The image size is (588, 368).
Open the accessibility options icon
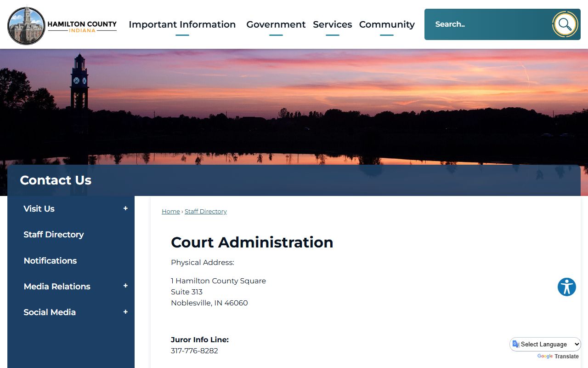coord(567,287)
